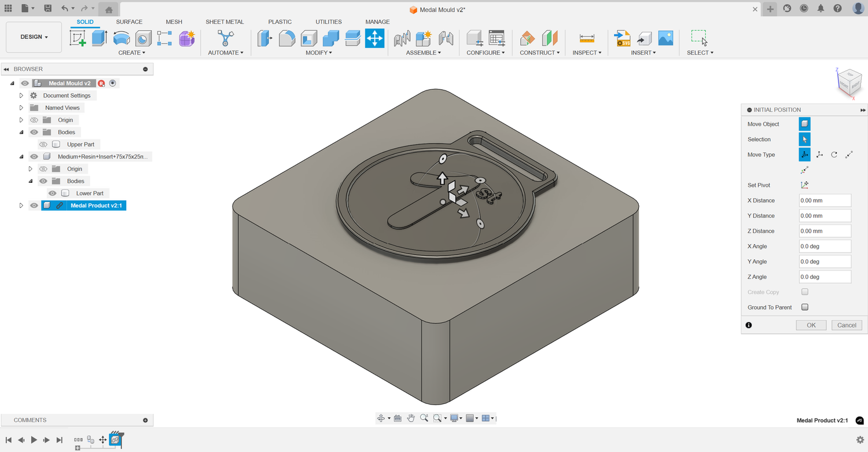The height and width of the screenshot is (452, 868).
Task: Click the New Component icon
Action: pos(424,38)
